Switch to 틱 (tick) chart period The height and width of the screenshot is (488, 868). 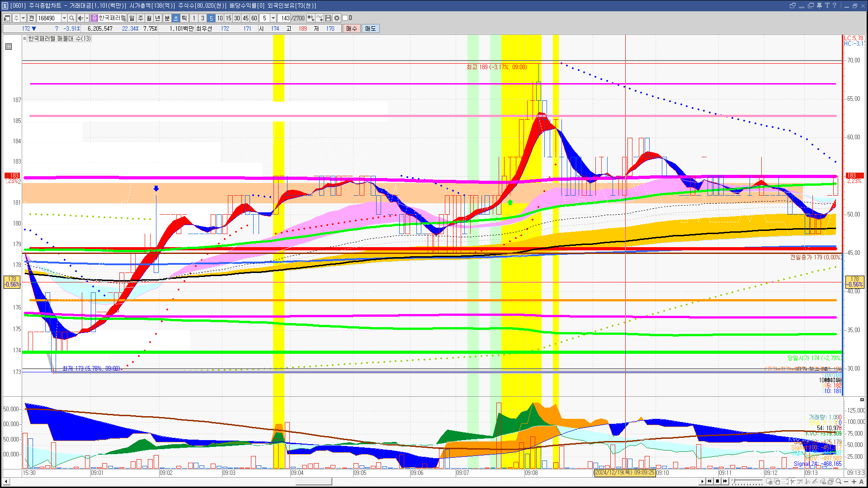click(x=184, y=18)
